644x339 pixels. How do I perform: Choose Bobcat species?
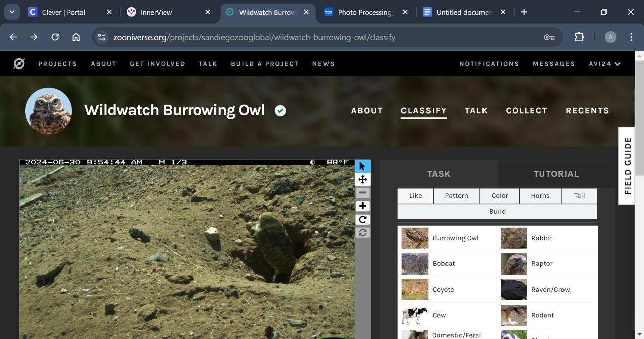(x=447, y=264)
